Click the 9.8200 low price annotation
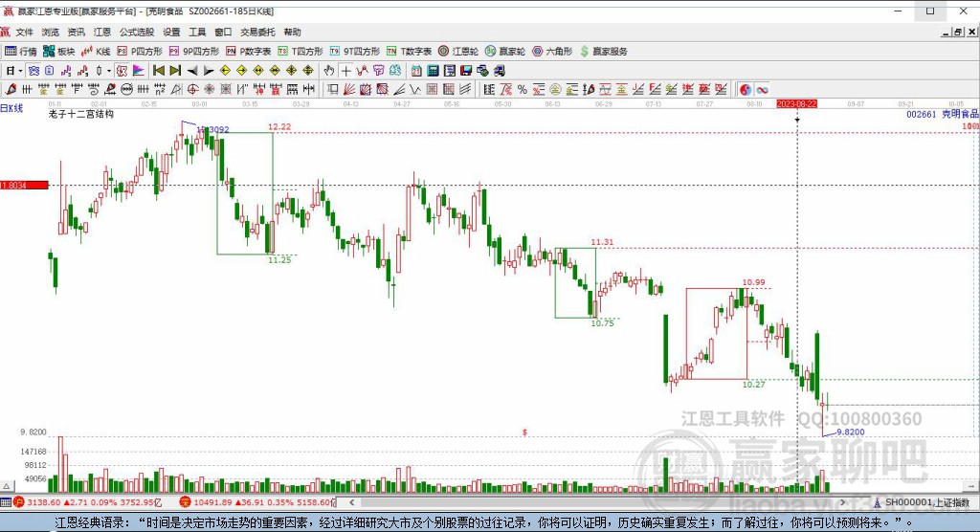Image resolution: width=980 pixels, height=532 pixels. coord(851,432)
